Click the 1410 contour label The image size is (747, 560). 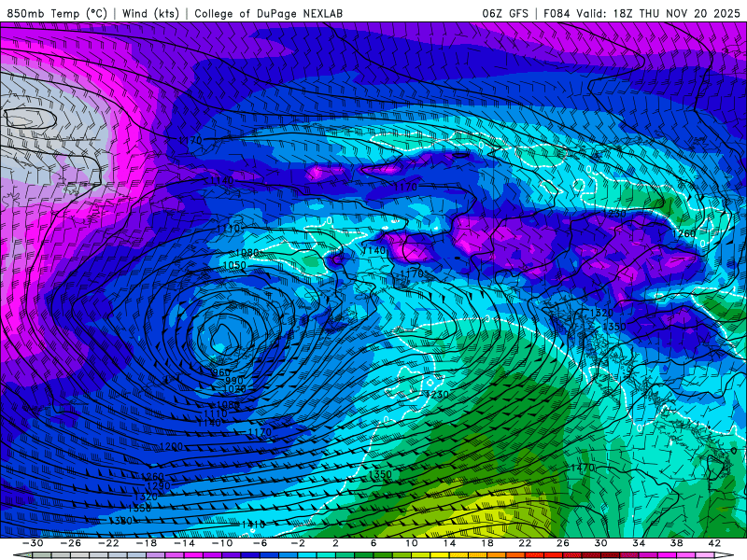click(253, 525)
